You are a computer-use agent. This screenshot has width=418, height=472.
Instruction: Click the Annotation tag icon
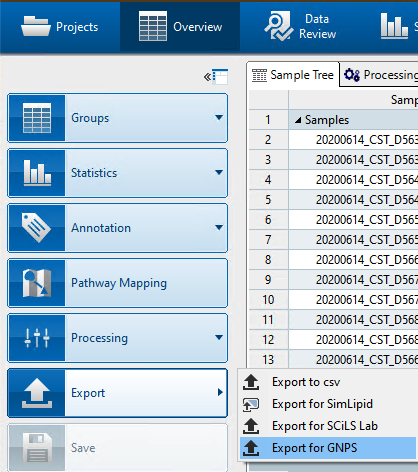pyautogui.click(x=36, y=228)
